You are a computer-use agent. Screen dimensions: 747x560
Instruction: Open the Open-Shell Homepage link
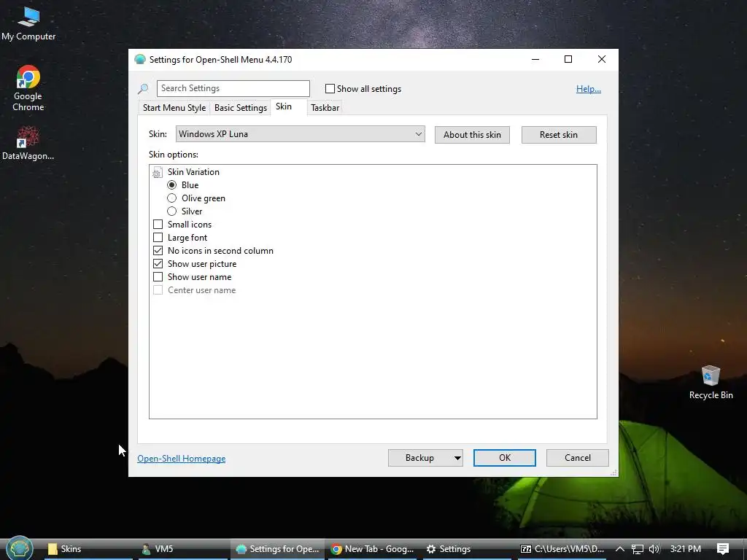click(182, 459)
